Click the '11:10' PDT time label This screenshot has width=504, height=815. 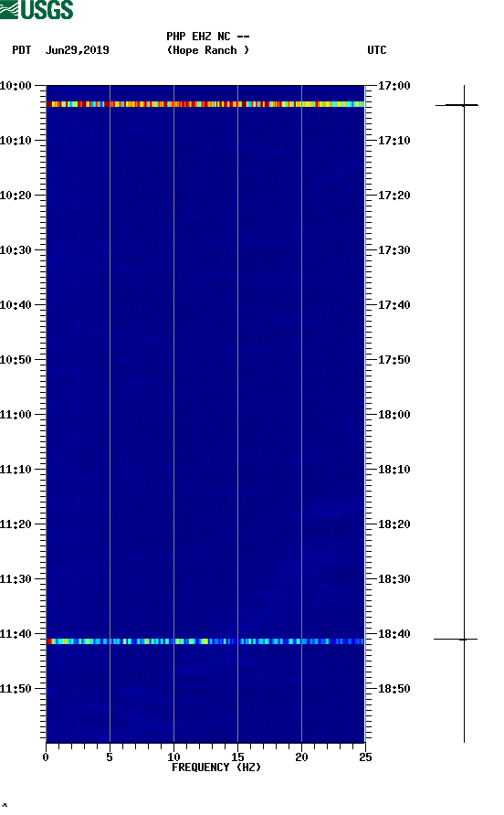pyautogui.click(x=16, y=470)
